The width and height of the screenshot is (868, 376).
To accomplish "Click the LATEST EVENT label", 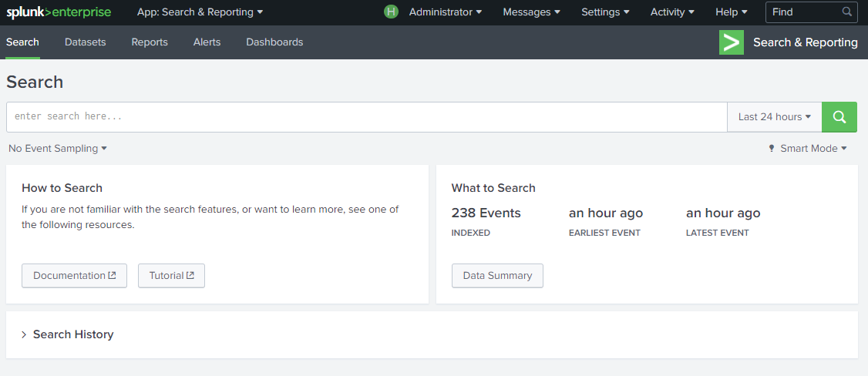I will 718,233.
